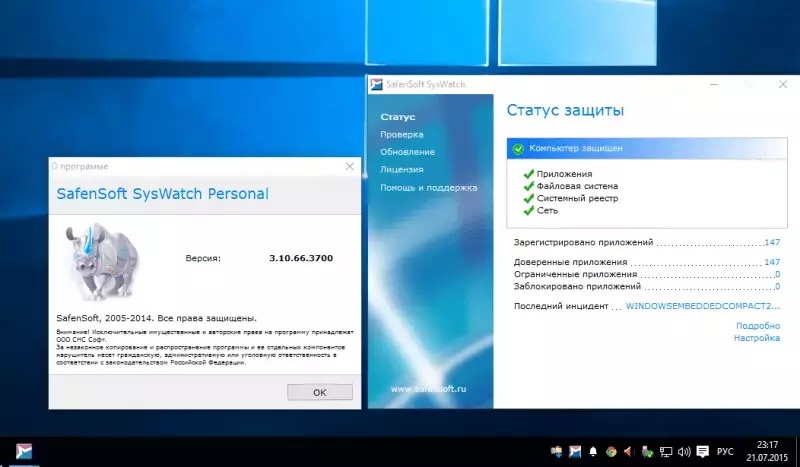Open Помощь и поддержка in sidebar

[429, 187]
